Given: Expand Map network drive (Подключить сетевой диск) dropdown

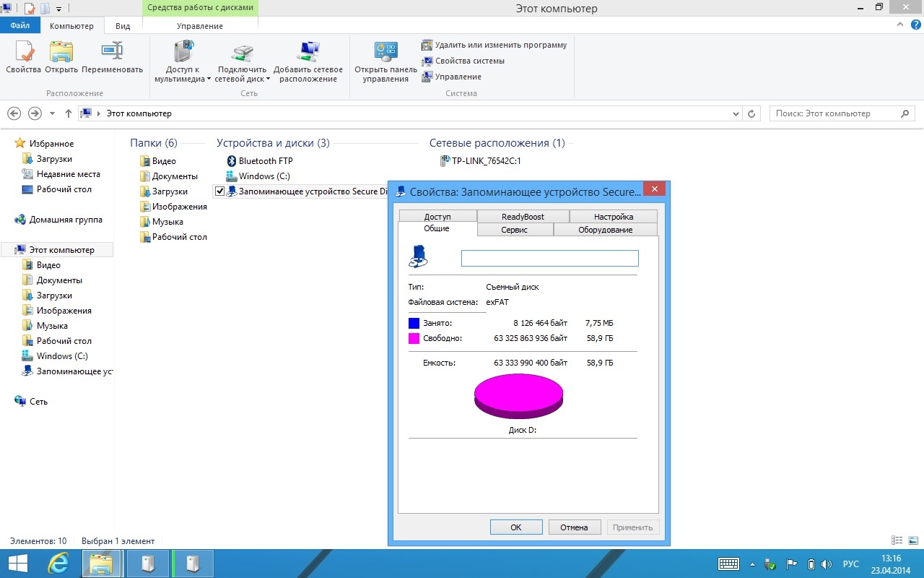Looking at the screenshot, I should 268,79.
